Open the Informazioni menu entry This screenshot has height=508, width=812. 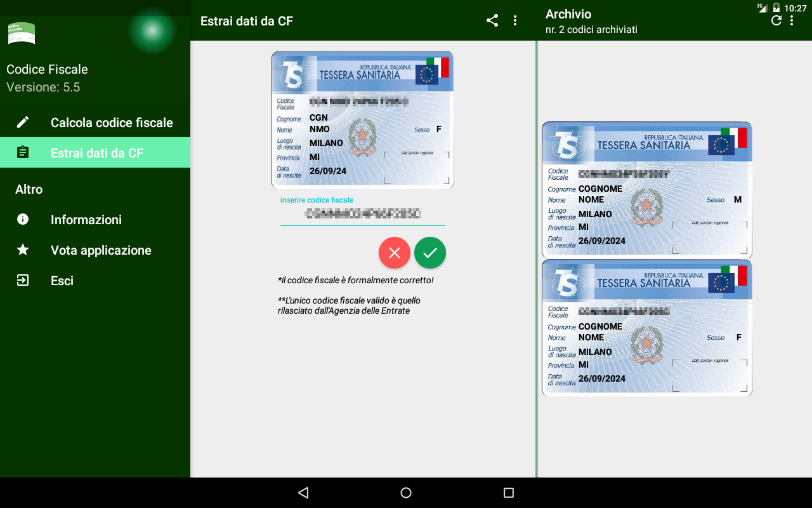[95, 219]
